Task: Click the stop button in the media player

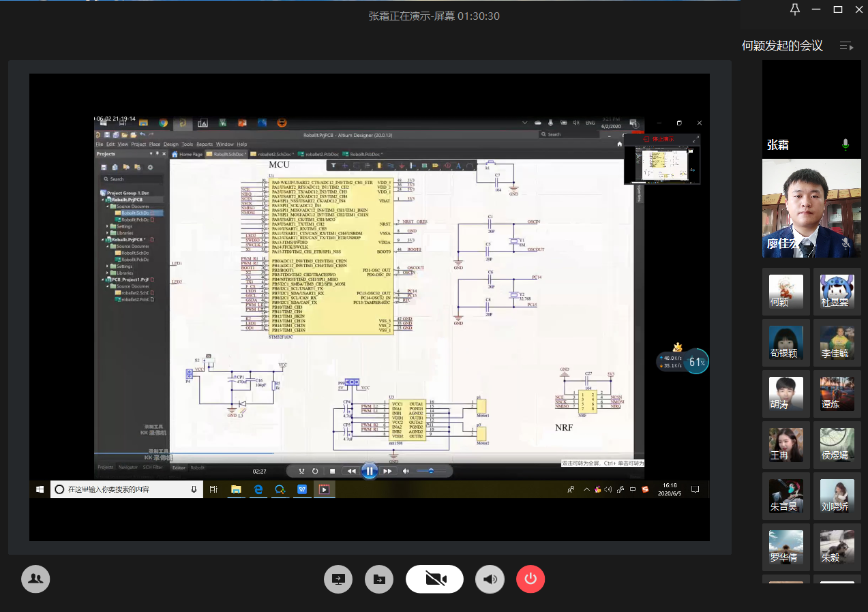Action: point(332,471)
